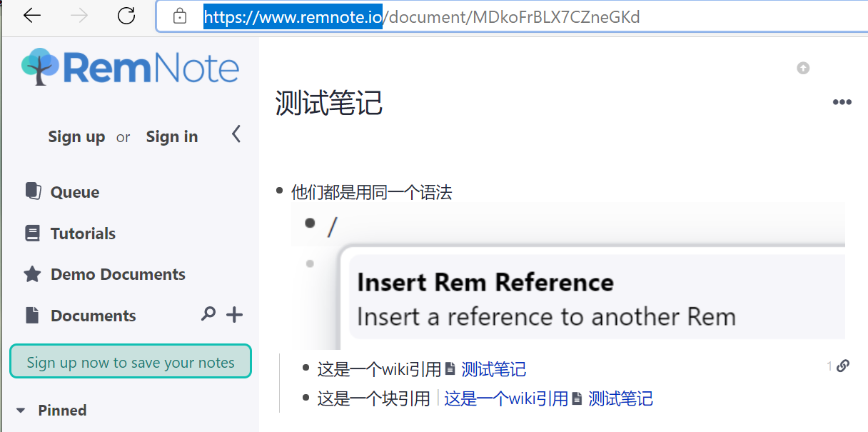Open the Tutorials section

click(x=83, y=233)
